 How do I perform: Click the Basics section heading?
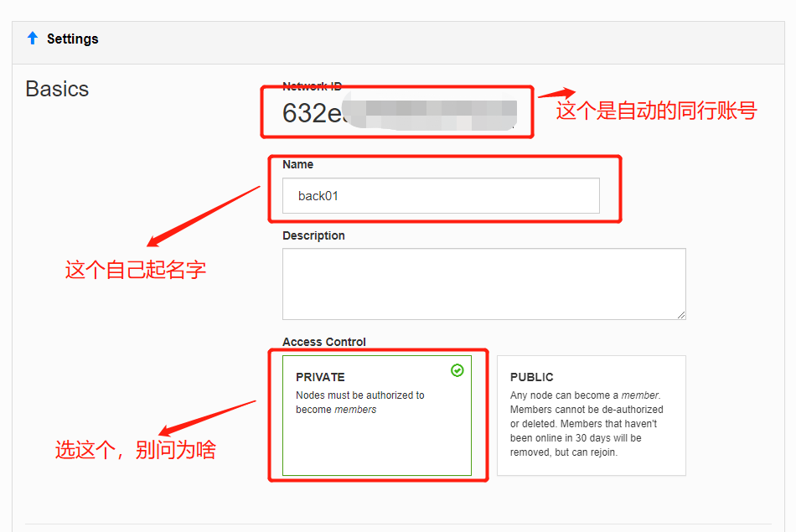click(57, 89)
